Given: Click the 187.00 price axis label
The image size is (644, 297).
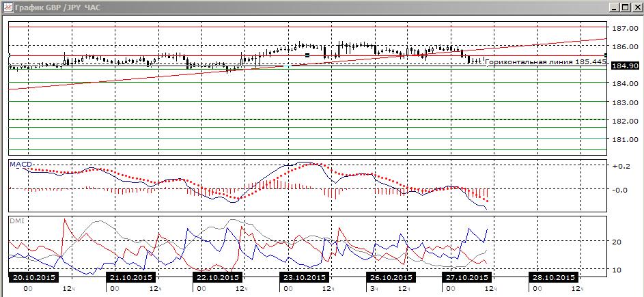Looking at the screenshot, I should pyautogui.click(x=625, y=28).
